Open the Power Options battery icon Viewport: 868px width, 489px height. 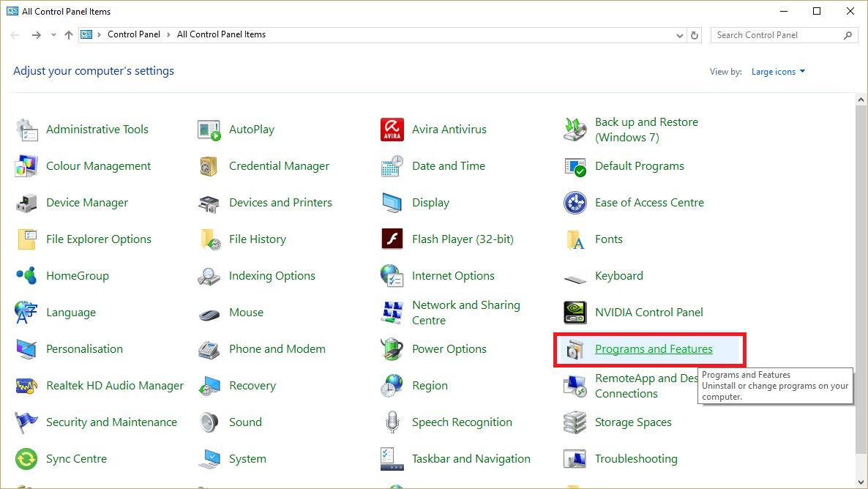[392, 349]
